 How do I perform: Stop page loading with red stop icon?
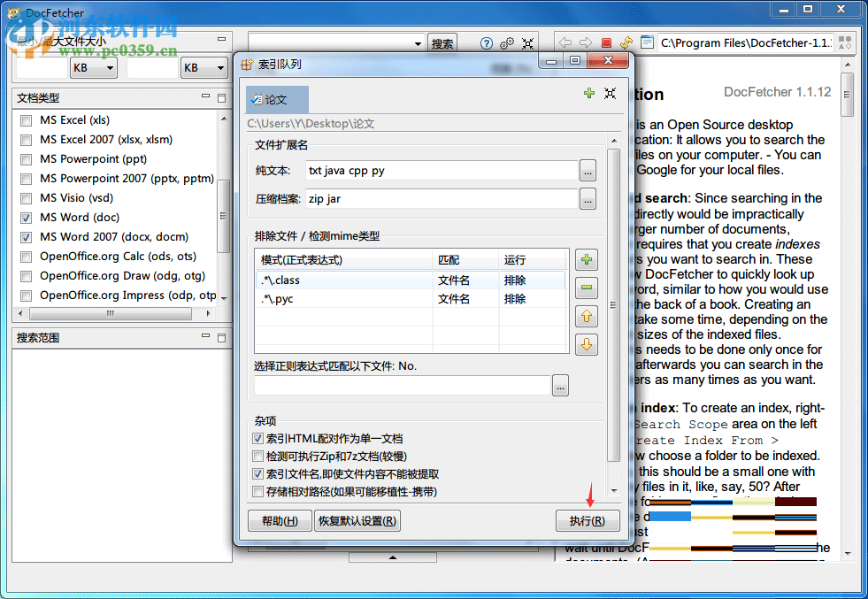click(605, 42)
